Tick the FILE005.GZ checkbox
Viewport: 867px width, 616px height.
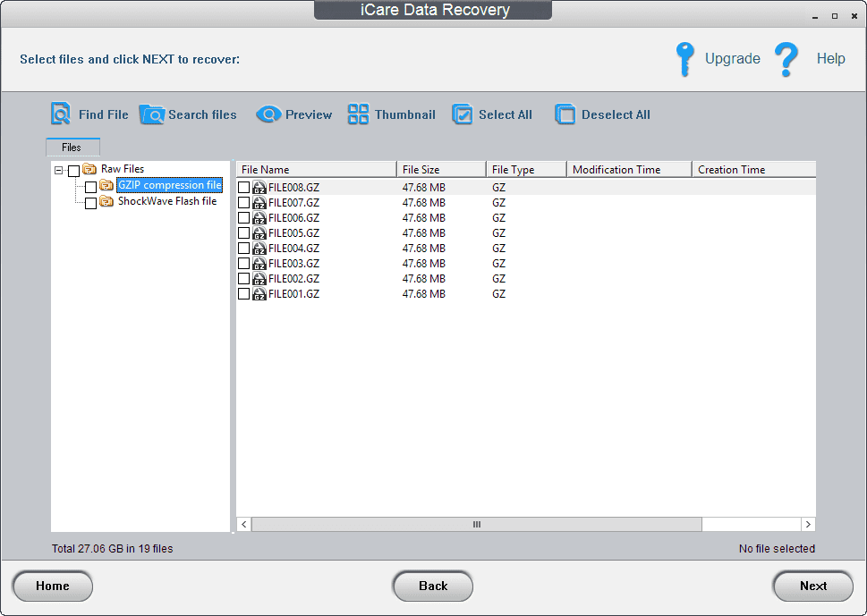[244, 233]
